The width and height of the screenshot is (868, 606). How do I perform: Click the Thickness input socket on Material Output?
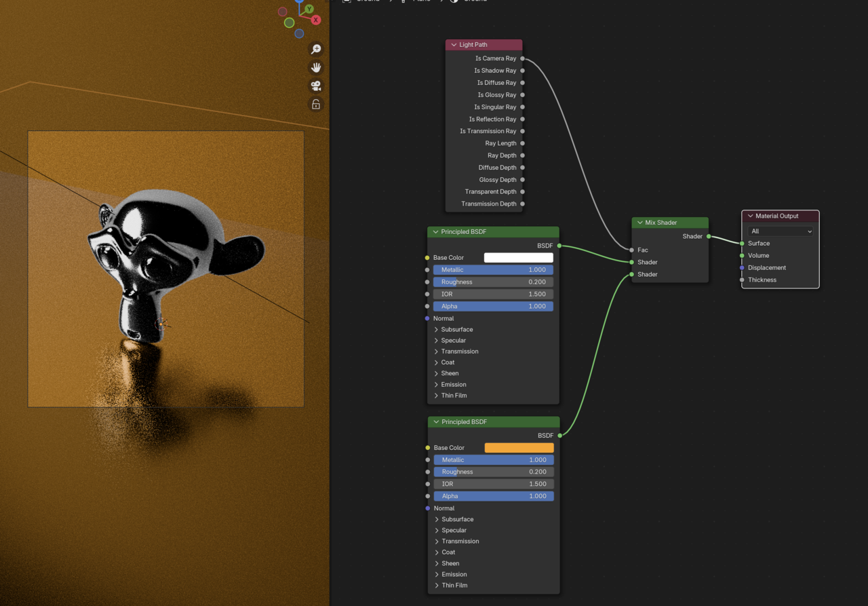(x=743, y=280)
